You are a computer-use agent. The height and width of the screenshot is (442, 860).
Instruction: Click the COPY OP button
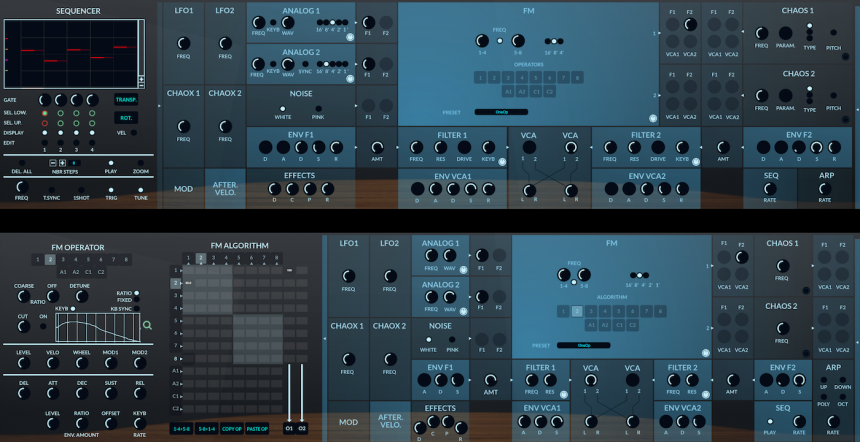click(232, 429)
